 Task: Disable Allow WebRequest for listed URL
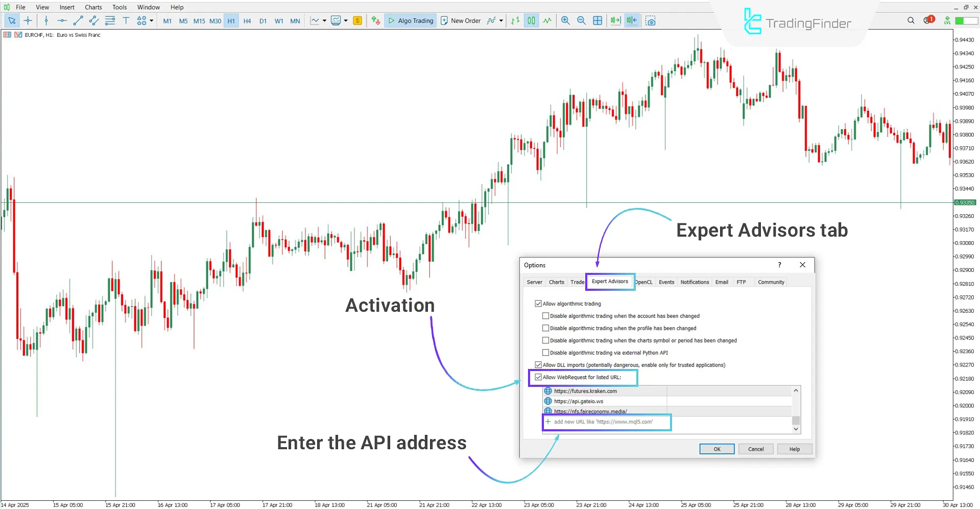tap(538, 377)
